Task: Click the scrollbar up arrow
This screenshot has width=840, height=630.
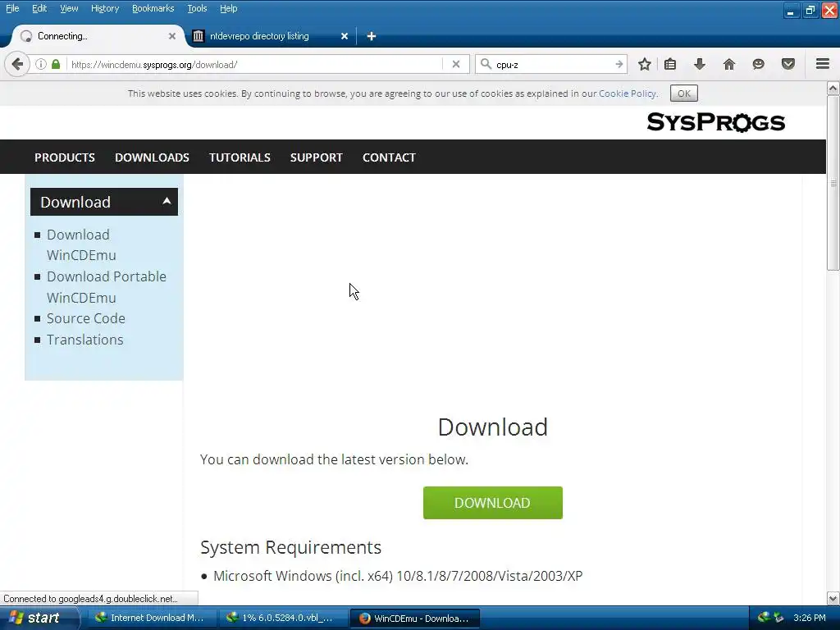Action: point(833,88)
